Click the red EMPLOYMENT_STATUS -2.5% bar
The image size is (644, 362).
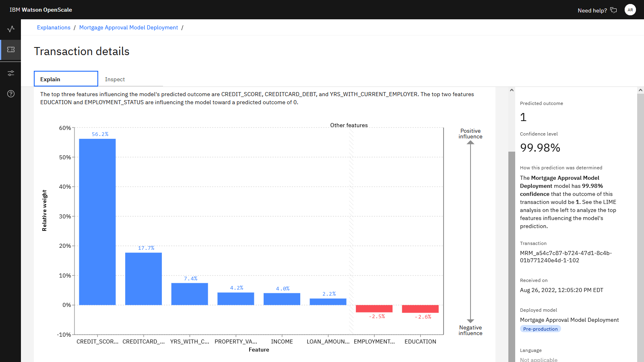point(374,309)
